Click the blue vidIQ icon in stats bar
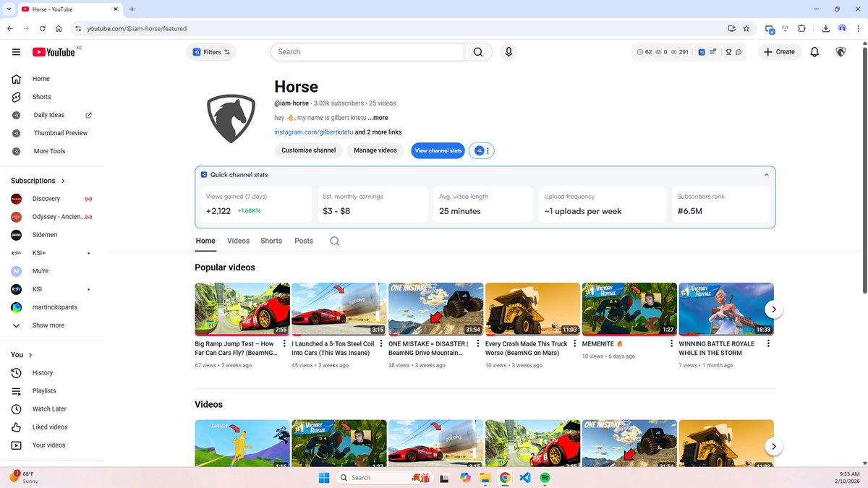Image resolution: width=868 pixels, height=488 pixels. (702, 52)
